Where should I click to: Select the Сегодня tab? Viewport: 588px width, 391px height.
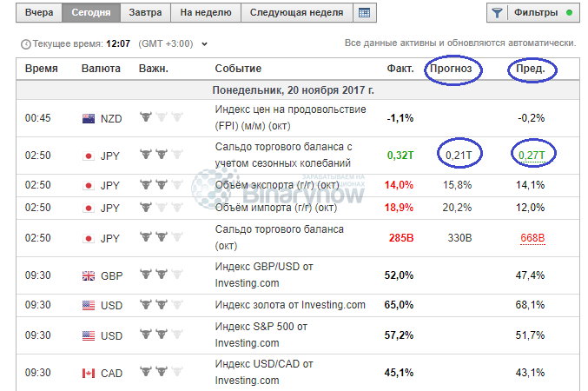91,13
